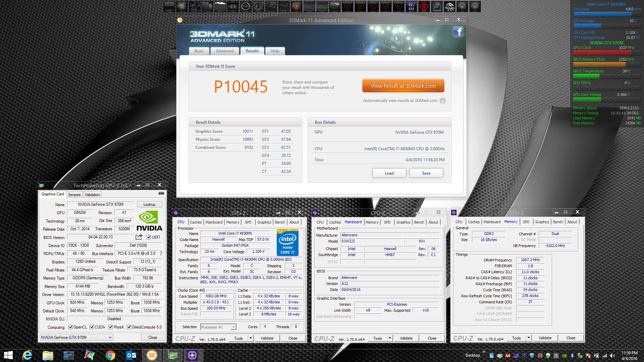
Task: Switch to 3DMark orange taskbar icon
Action: (x=152, y=355)
